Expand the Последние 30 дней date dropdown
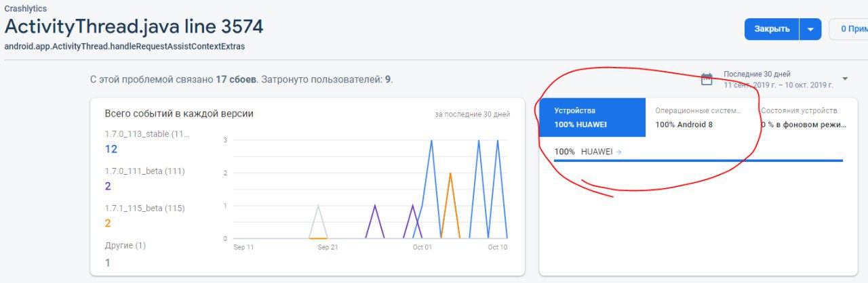Viewport: 868px width, 283px height. 845,79
